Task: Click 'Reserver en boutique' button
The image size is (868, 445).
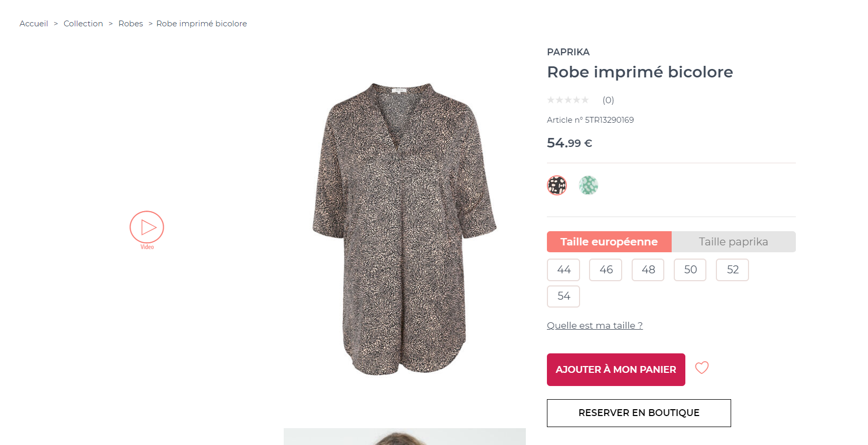Action: click(638, 413)
